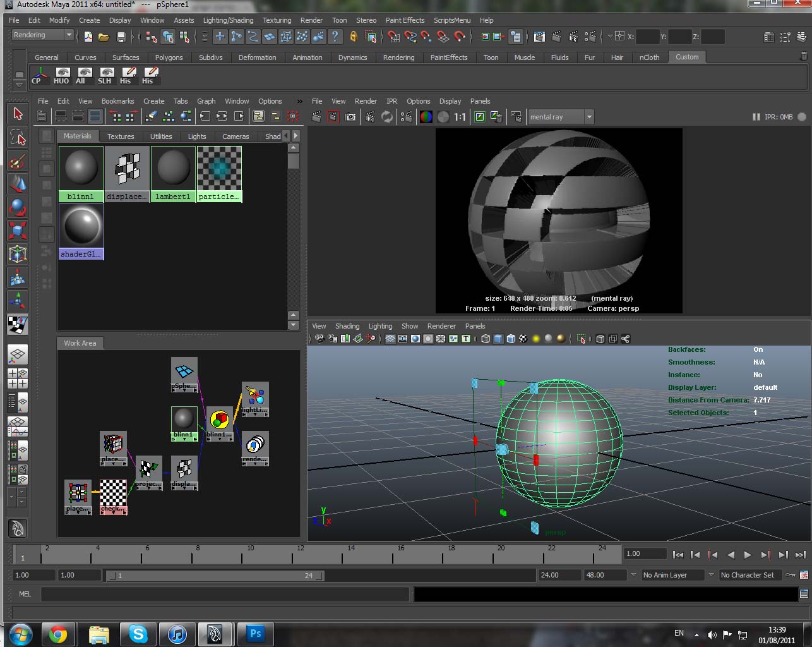Display RGB channels in Render View
Screen dimensions: 812x647
[426, 117]
